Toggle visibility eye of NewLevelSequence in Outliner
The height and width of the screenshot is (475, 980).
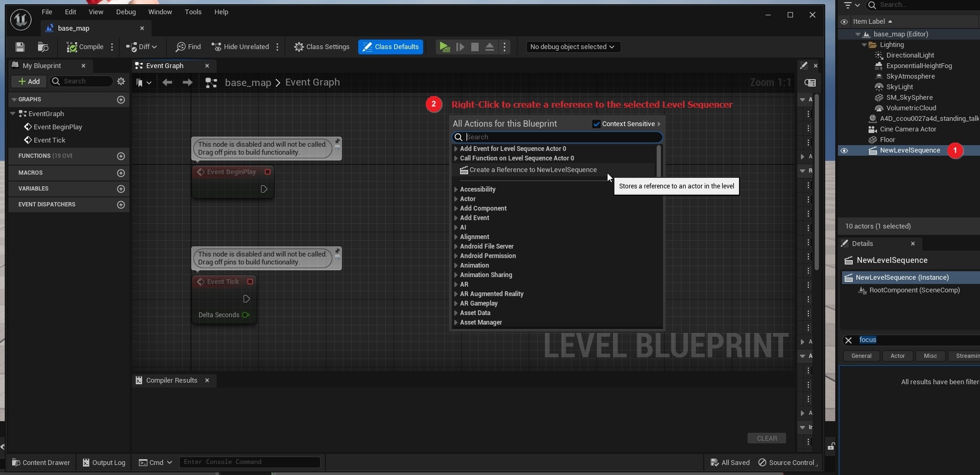point(844,151)
